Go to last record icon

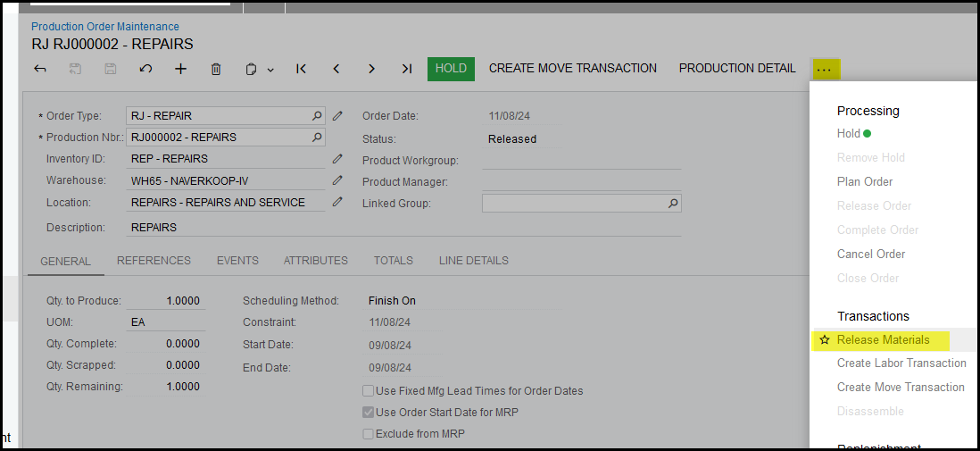[x=406, y=69]
